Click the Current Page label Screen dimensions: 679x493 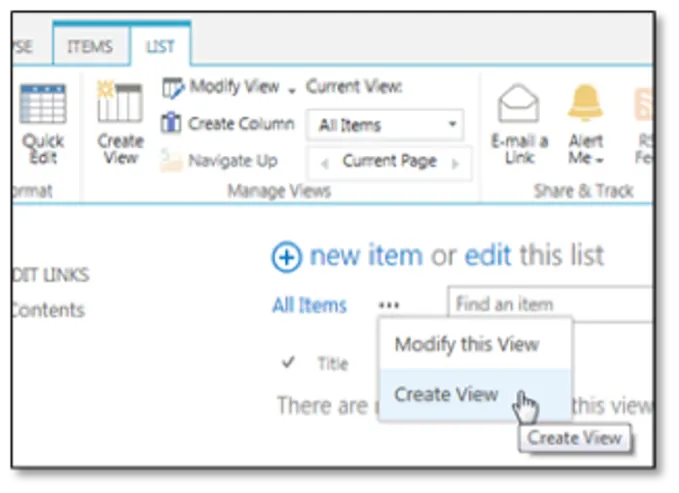pos(389,161)
